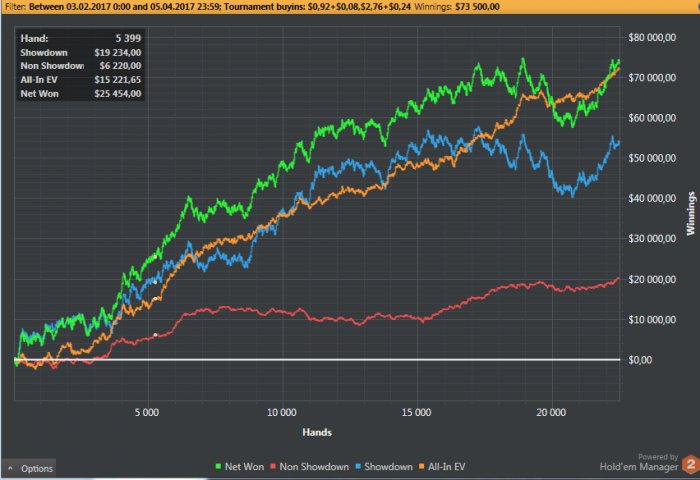
Task: Click the 20 000 hands axis label
Action: tap(551, 412)
